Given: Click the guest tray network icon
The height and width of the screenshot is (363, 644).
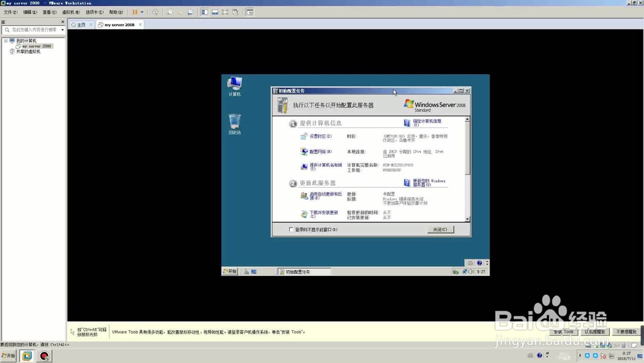Looking at the screenshot, I should point(464,271).
